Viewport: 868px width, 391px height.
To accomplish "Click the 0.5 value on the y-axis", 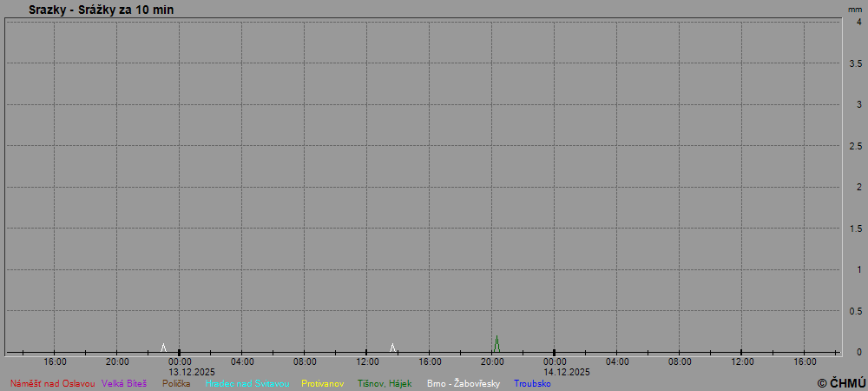I will (855, 311).
